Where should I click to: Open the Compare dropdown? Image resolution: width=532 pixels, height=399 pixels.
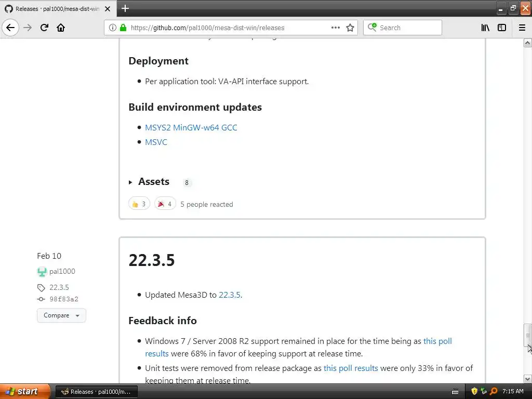click(x=61, y=315)
